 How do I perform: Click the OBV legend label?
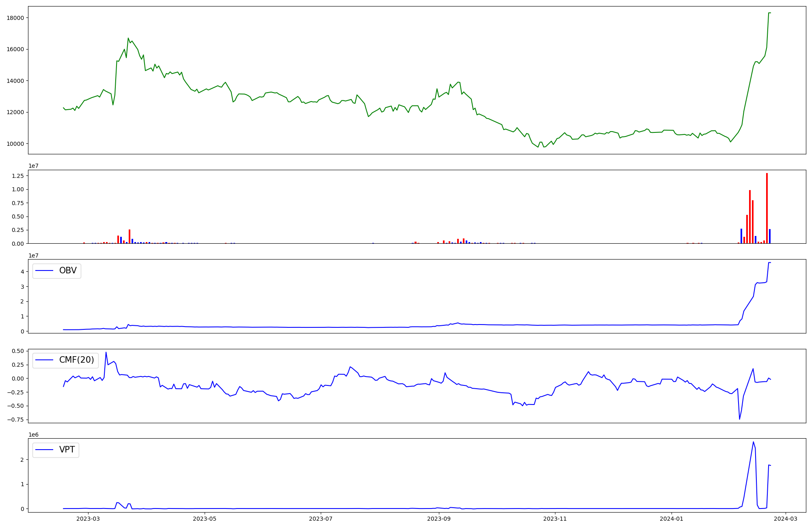68,270
